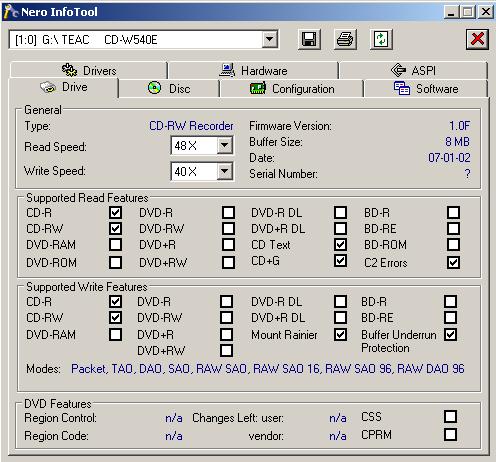Toggle BD-RE checkbox in Write Features
Image resolution: width=496 pixels, height=462 pixels.
click(450, 317)
